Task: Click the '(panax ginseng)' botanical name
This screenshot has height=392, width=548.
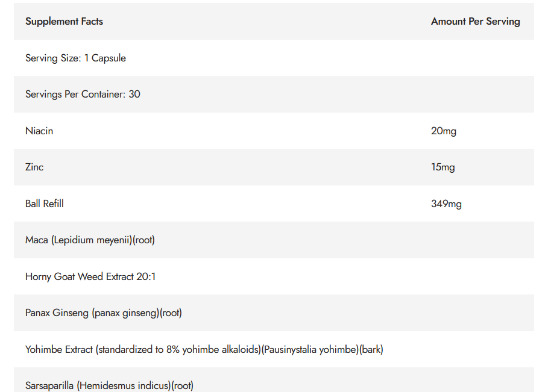Action: coord(126,313)
